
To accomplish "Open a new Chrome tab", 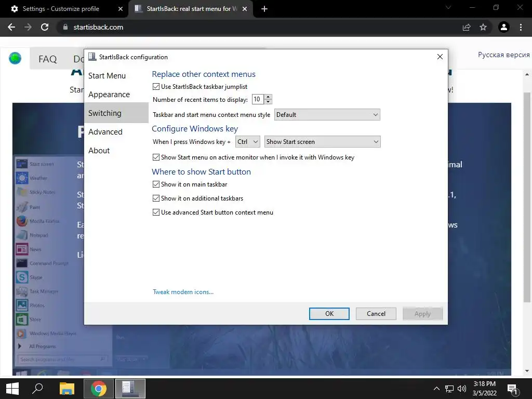I will coord(264,9).
